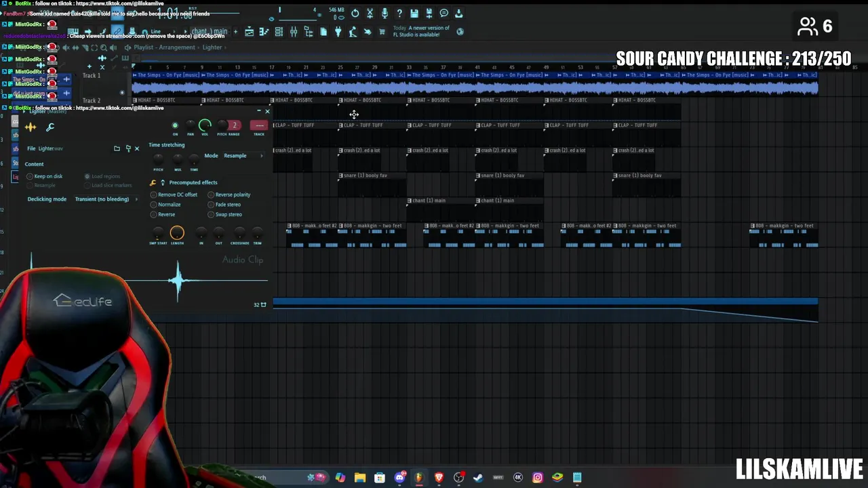Click the export download icon

(459, 13)
